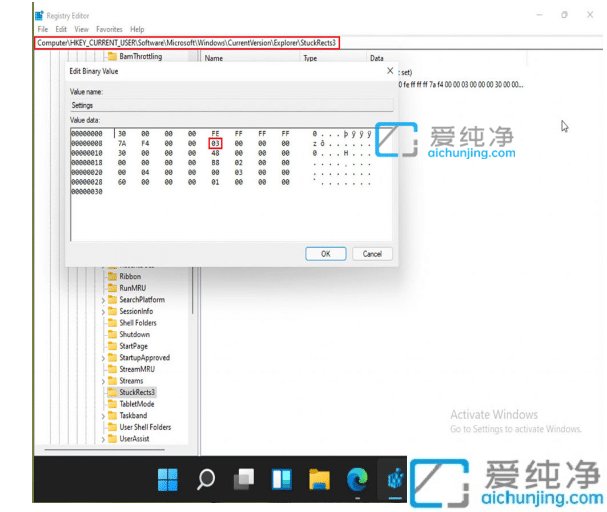The height and width of the screenshot is (512, 607).
Task: Click Registry Editor icon in the taskbar
Action: 395,479
